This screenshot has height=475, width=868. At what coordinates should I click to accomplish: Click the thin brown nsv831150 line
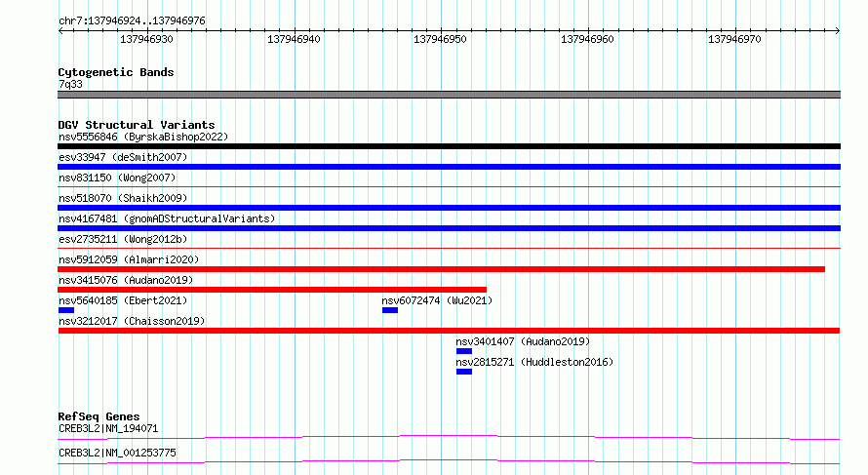[x=449, y=187]
